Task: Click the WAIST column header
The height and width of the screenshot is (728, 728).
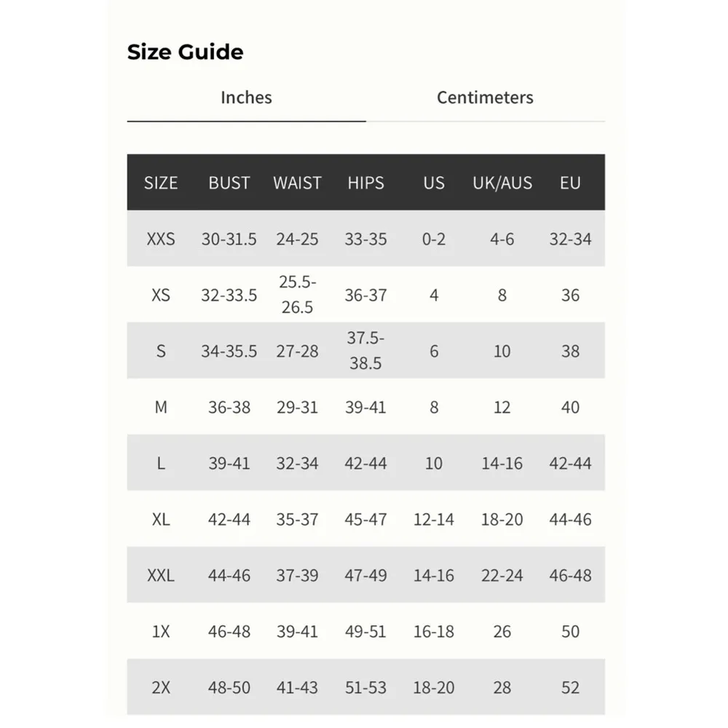Action: 297,183
